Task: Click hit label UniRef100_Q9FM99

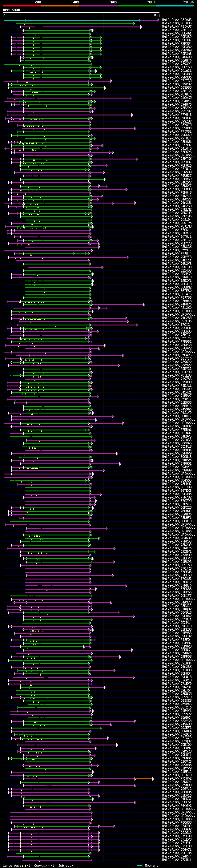Action: pos(177,189)
